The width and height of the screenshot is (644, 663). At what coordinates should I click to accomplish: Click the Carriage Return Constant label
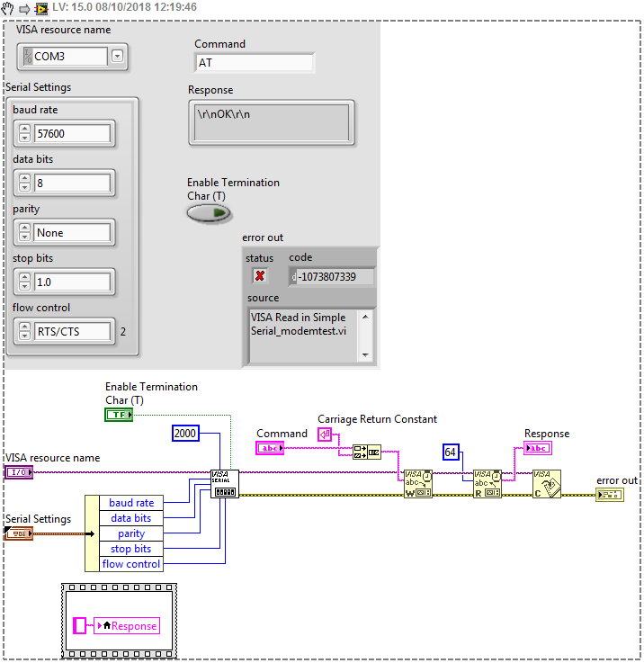377,419
